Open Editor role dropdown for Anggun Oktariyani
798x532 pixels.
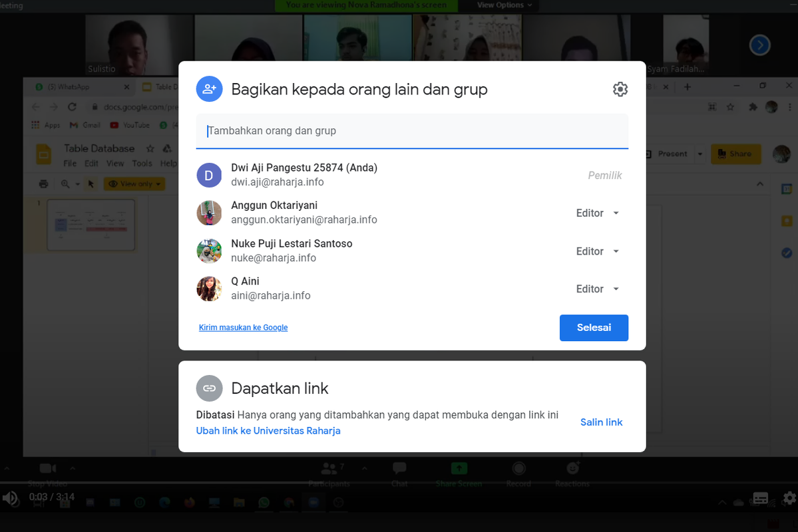pyautogui.click(x=598, y=213)
